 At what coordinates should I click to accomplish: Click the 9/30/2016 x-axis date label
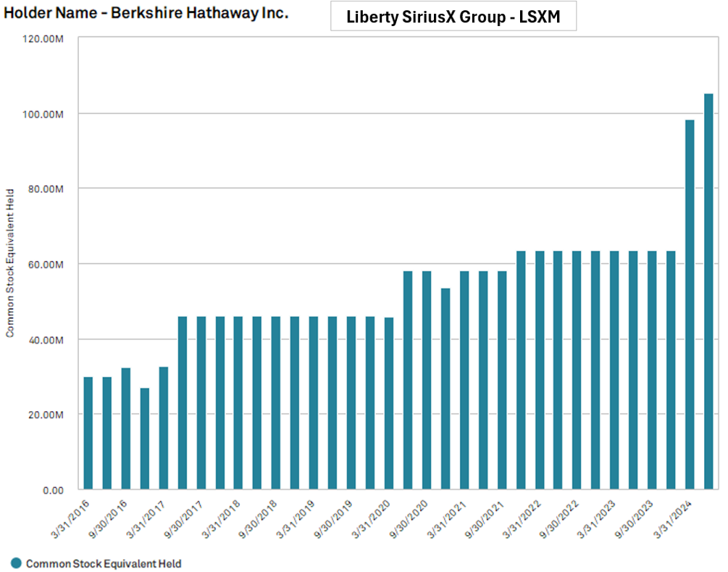(107, 520)
